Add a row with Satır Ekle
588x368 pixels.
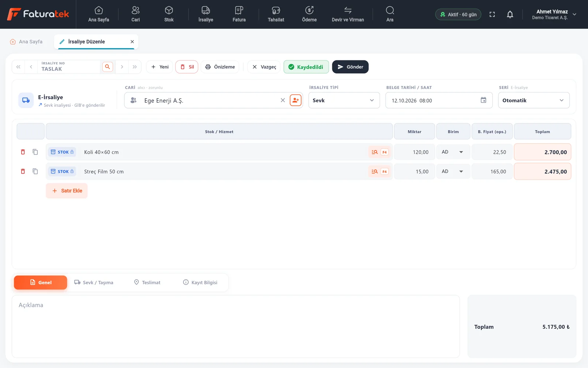67,191
